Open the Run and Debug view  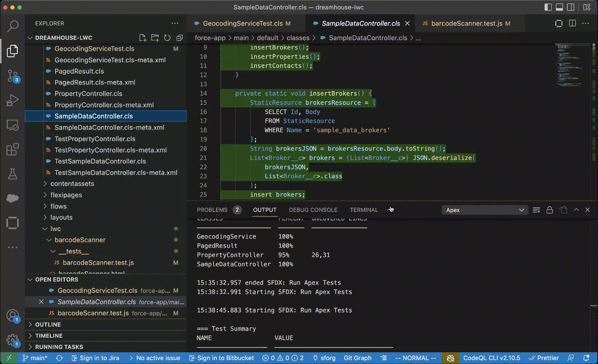tap(13, 101)
